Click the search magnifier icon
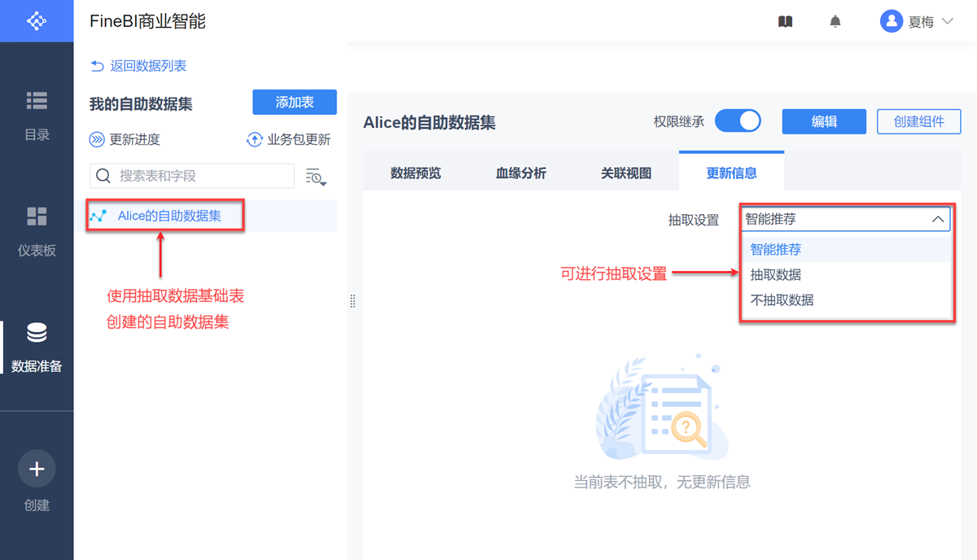The height and width of the screenshot is (560, 977). (103, 175)
